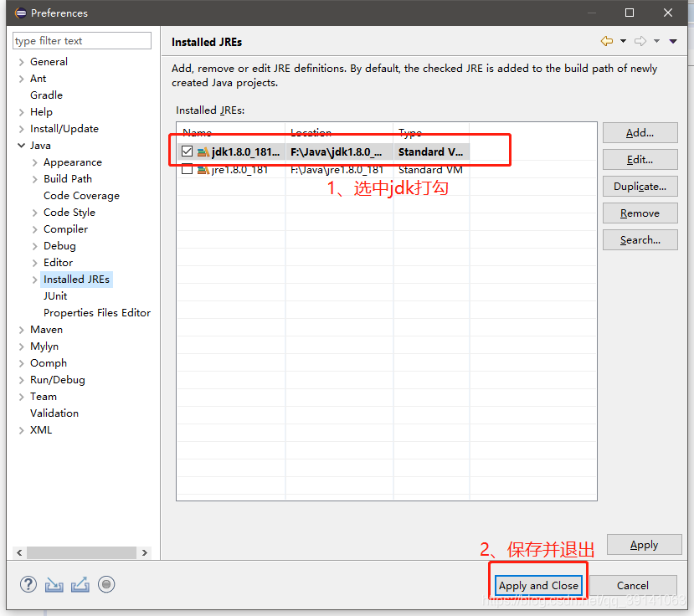This screenshot has height=616, width=694.
Task: Open Properties Files Editor preferences
Action: click(x=97, y=313)
